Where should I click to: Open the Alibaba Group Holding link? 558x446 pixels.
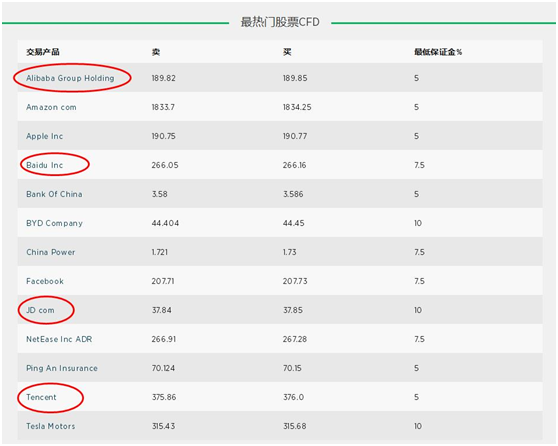coord(70,78)
